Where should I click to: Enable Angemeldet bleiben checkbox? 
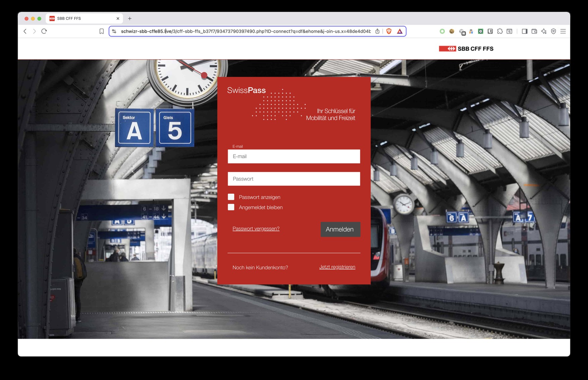pos(231,207)
